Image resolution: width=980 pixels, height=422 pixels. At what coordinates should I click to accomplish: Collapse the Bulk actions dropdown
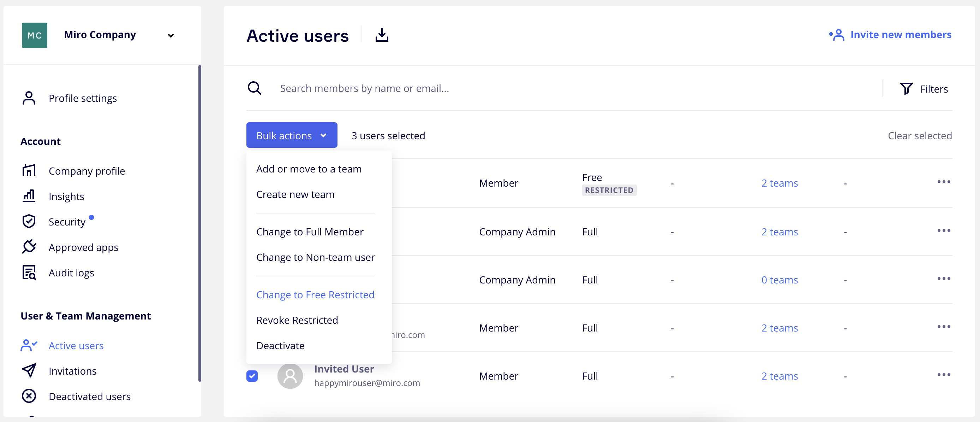click(291, 135)
